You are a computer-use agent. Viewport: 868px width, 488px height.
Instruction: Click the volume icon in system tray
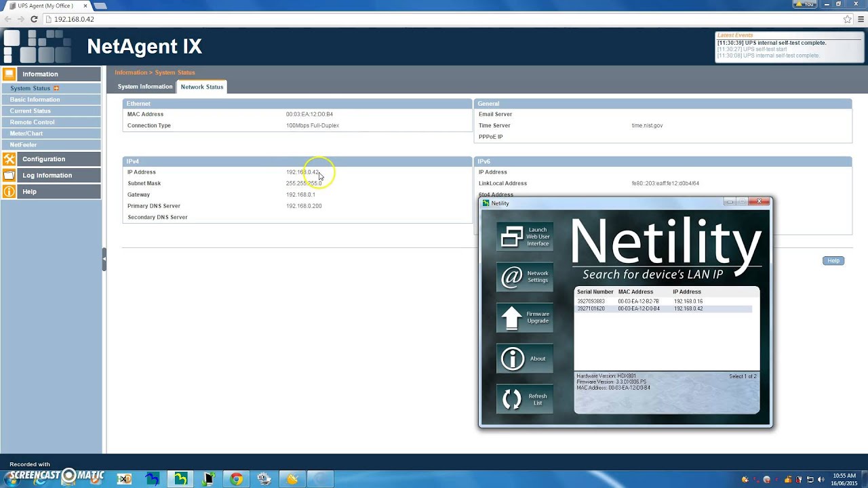click(821, 480)
